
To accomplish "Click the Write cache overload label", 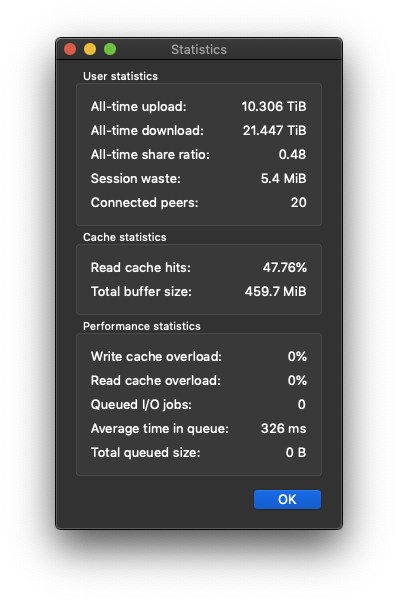I will (156, 356).
